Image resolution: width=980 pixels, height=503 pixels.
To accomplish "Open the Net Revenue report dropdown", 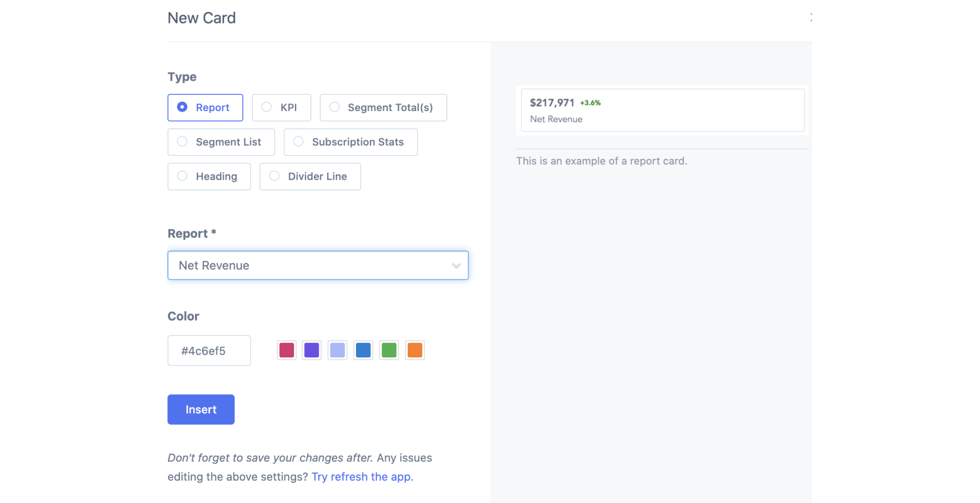I will pyautogui.click(x=311, y=265).
